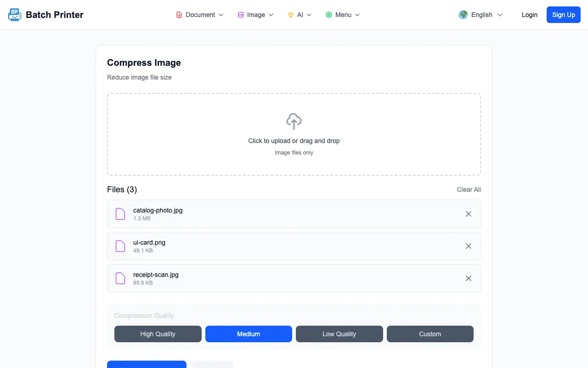Click the "Reduce image file size" subtitle
Image resolution: width=588 pixels, height=368 pixels.
click(x=139, y=77)
